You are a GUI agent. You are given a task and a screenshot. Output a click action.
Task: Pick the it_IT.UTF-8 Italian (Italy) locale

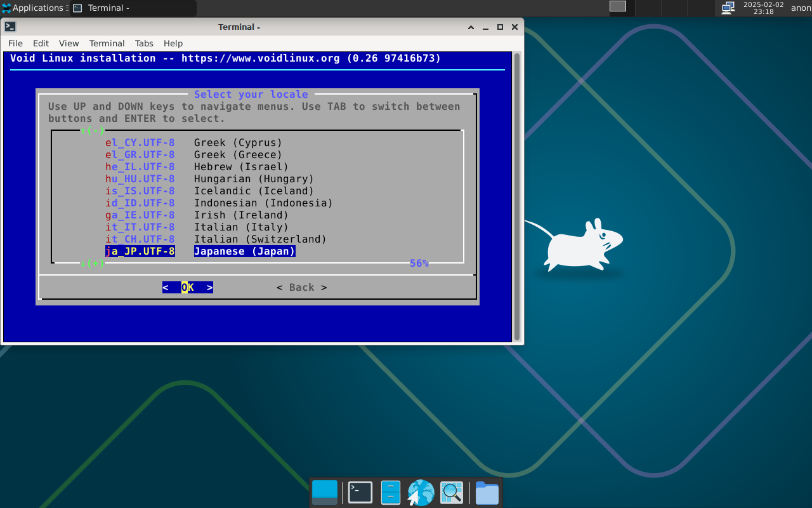point(197,227)
